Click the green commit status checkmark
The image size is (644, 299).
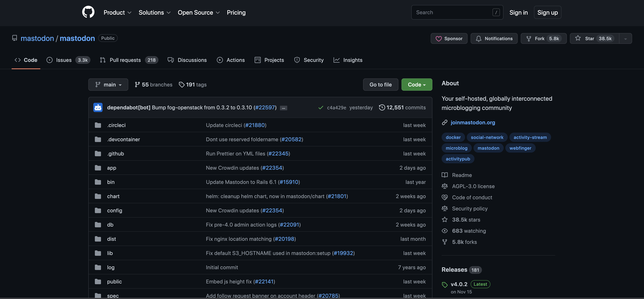pyautogui.click(x=320, y=108)
